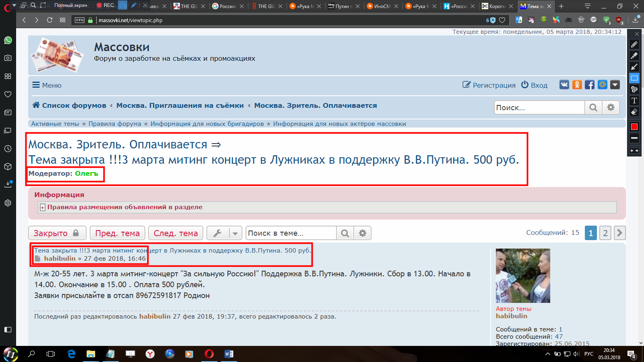Open the sidebar snapshot camera icon
The image size is (644, 362).
click(8, 58)
